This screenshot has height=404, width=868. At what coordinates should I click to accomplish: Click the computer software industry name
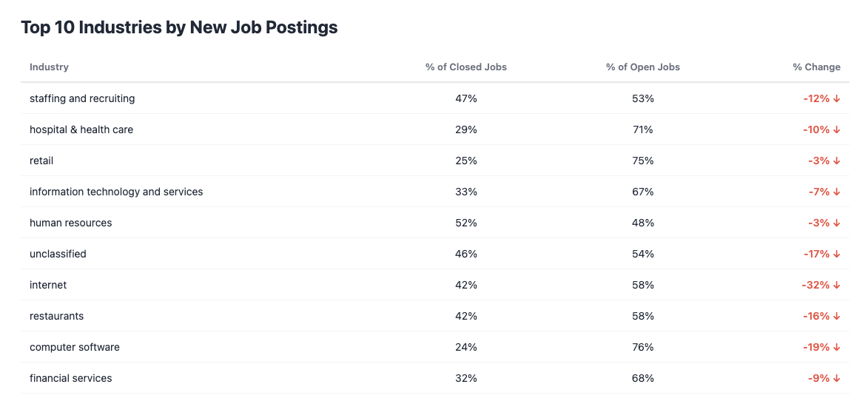tap(75, 348)
